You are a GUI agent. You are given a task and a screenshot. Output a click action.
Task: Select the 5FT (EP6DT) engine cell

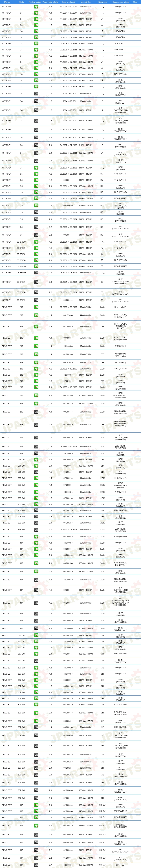(x=120, y=43)
